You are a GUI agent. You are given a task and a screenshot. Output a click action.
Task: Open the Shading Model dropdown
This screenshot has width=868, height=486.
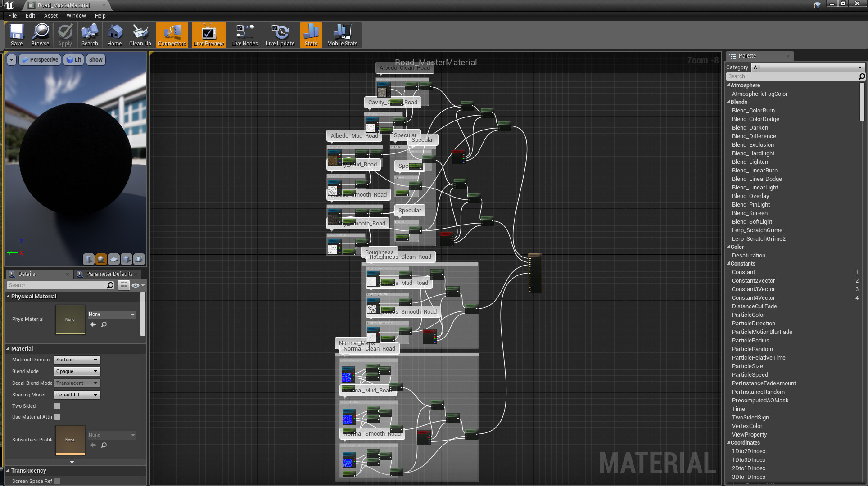click(77, 395)
